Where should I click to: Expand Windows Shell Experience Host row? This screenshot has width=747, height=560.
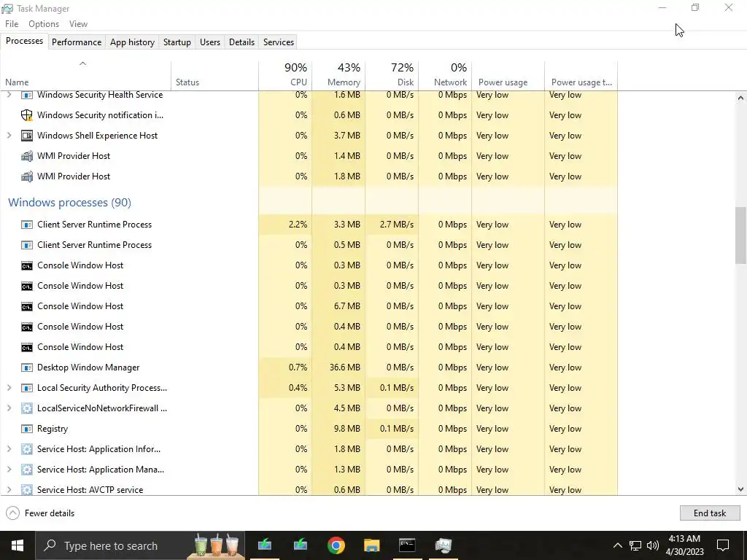[9, 136]
